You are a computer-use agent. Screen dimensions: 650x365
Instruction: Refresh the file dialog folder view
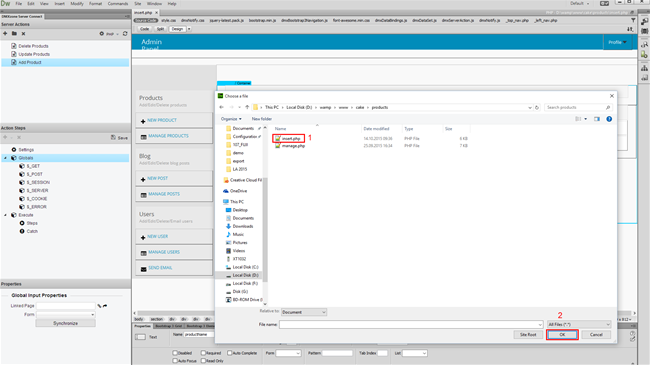tap(537, 107)
